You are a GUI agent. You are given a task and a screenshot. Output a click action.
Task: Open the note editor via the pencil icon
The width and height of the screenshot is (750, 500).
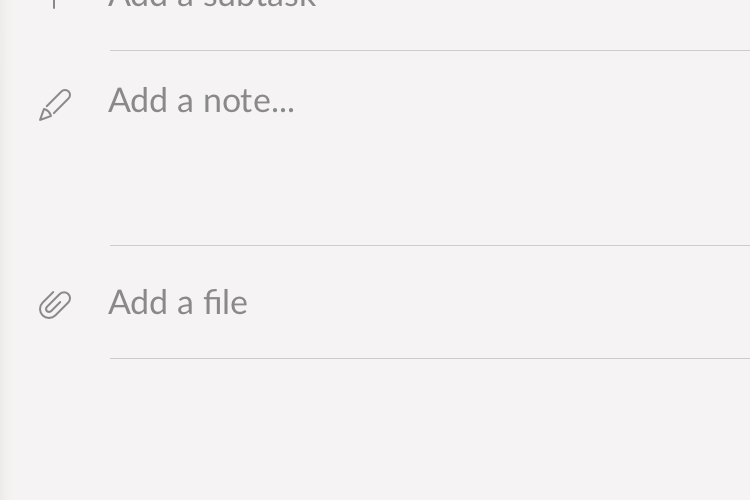click(55, 105)
